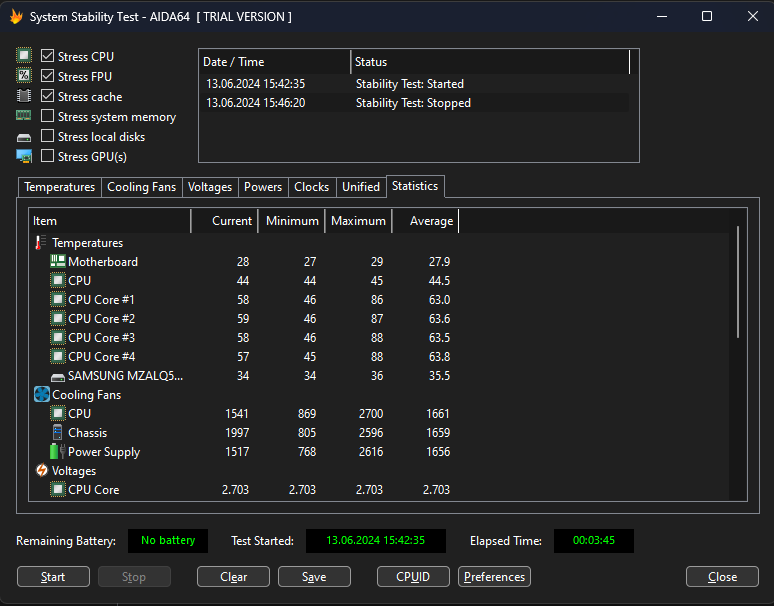This screenshot has height=606, width=774.
Task: Click the Voltages group row label
Action: click(x=74, y=471)
